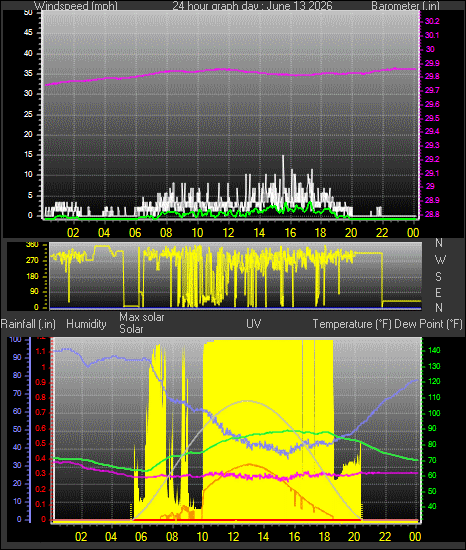466x550 pixels.
Task: Click magenta 28.8 on barometer axis
Action: tap(432, 214)
